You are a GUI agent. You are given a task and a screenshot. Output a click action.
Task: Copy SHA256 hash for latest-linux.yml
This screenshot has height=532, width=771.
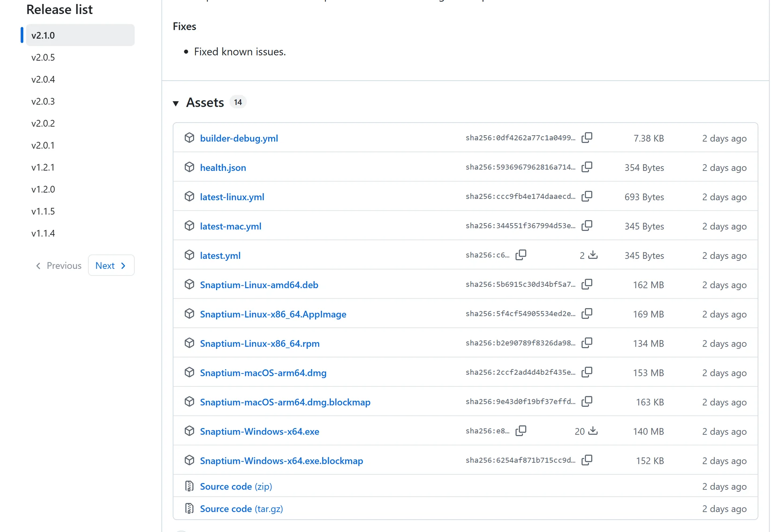pyautogui.click(x=587, y=196)
